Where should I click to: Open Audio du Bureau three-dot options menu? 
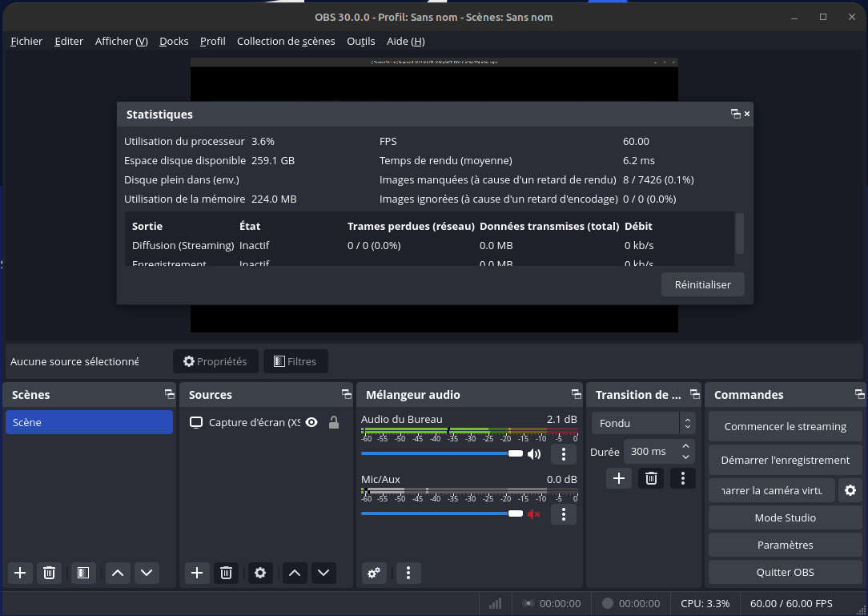[564, 454]
